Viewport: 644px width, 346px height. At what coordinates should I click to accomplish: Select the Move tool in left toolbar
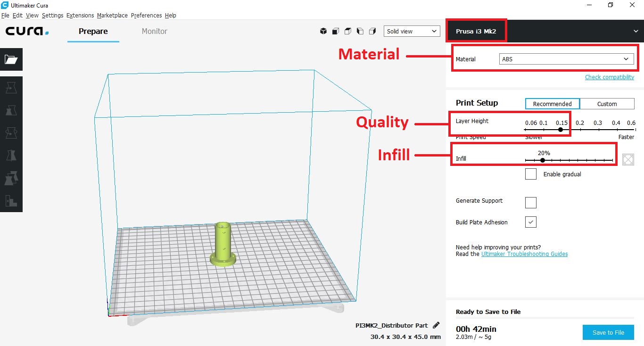click(x=11, y=88)
